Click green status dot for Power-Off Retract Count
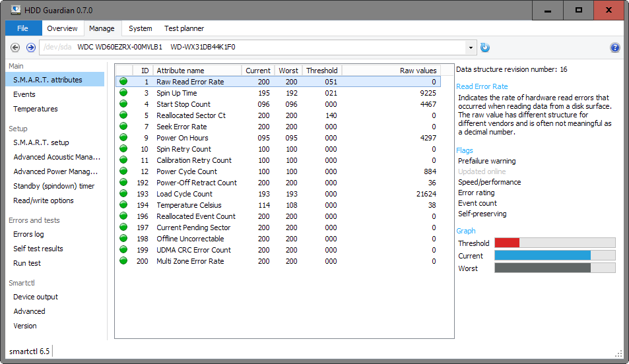The image size is (629, 364). tap(123, 183)
